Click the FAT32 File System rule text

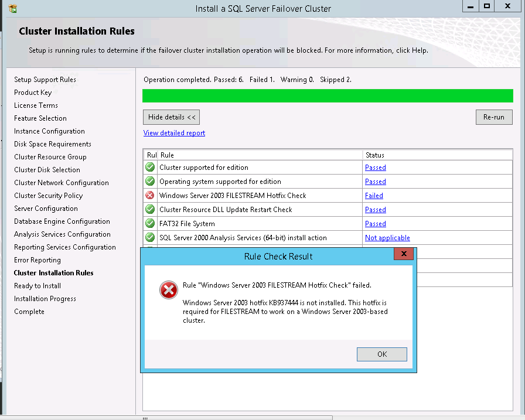[187, 224]
